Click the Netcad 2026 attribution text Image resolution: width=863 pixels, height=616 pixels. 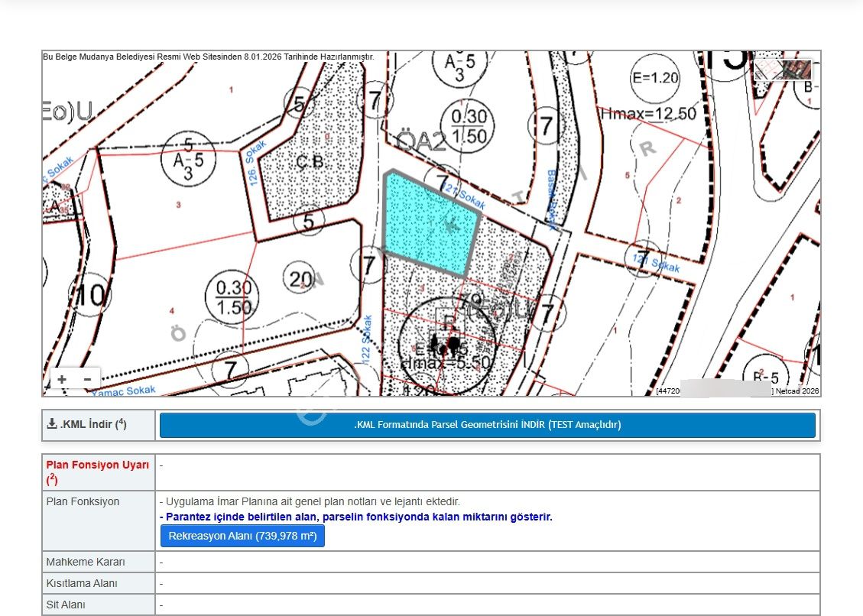pos(800,391)
